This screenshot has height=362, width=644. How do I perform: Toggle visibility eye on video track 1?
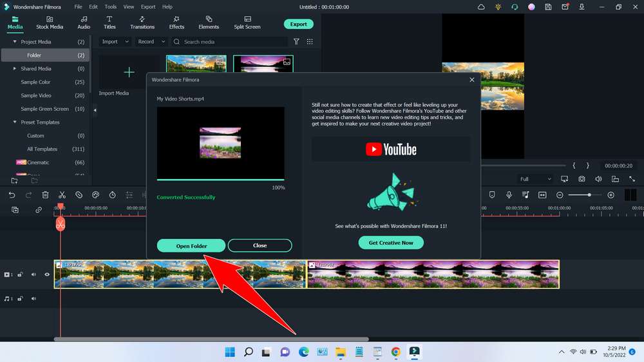(x=47, y=274)
